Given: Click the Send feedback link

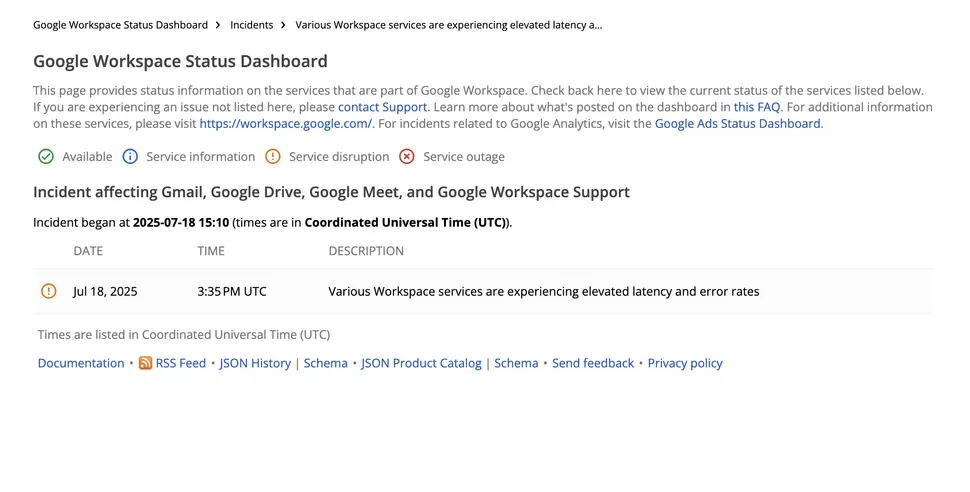Looking at the screenshot, I should 593,363.
